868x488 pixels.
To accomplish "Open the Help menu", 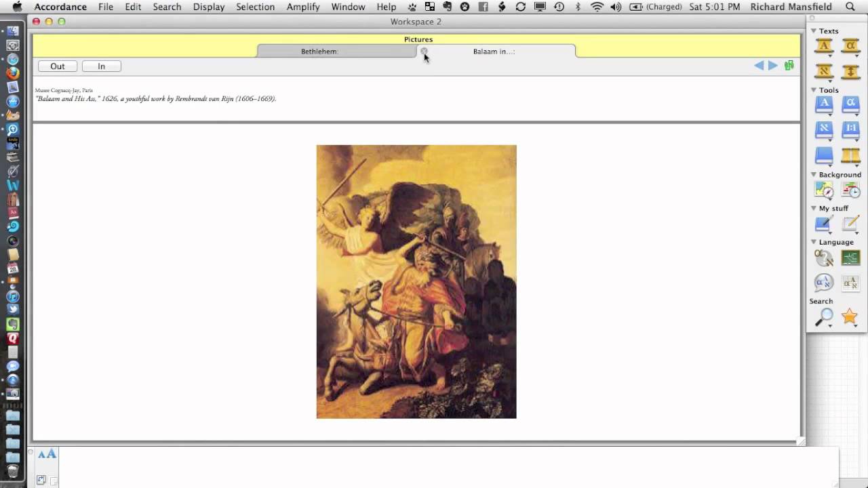I will coord(387,7).
